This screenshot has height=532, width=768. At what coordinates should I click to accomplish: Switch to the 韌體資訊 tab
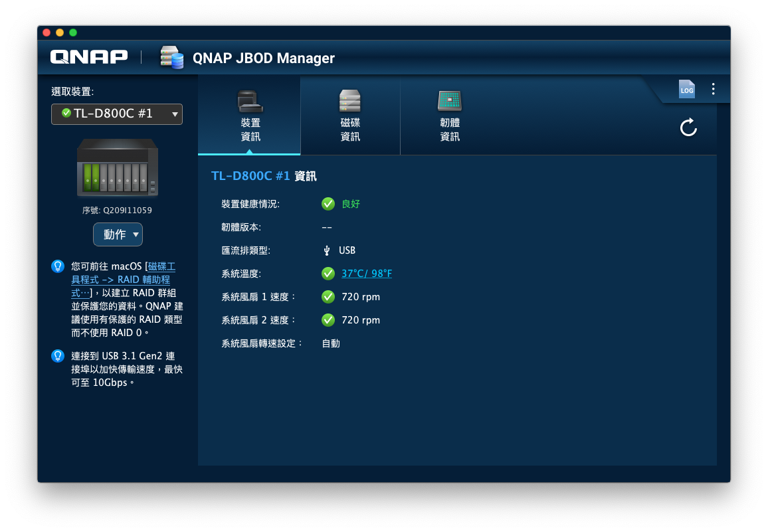click(x=450, y=116)
